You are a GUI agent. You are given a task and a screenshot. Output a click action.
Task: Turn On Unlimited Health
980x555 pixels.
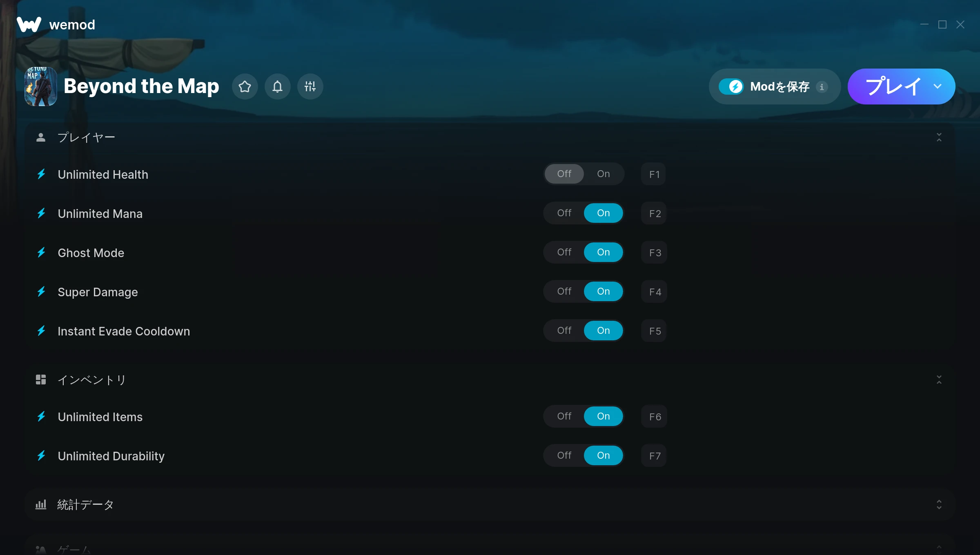pyautogui.click(x=603, y=174)
